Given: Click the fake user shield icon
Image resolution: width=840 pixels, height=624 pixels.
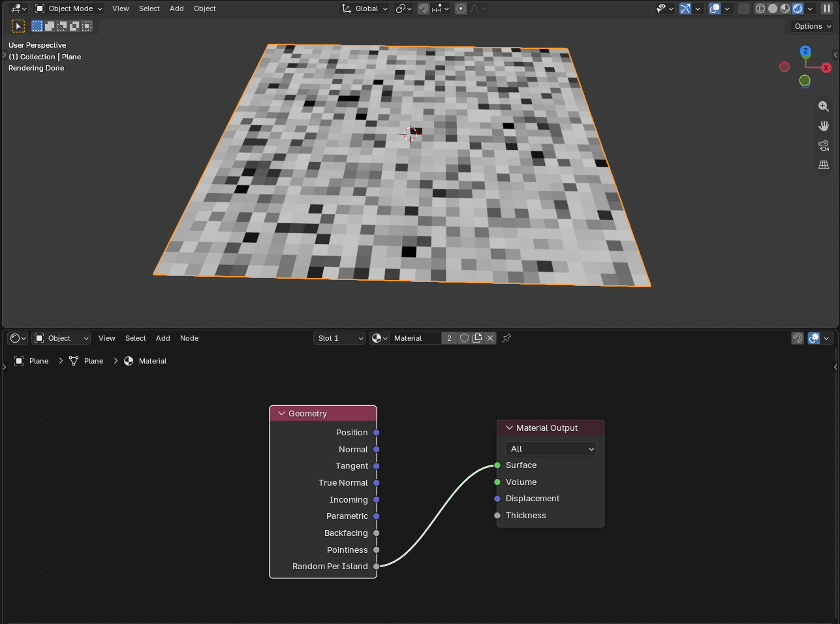Looking at the screenshot, I should (464, 338).
